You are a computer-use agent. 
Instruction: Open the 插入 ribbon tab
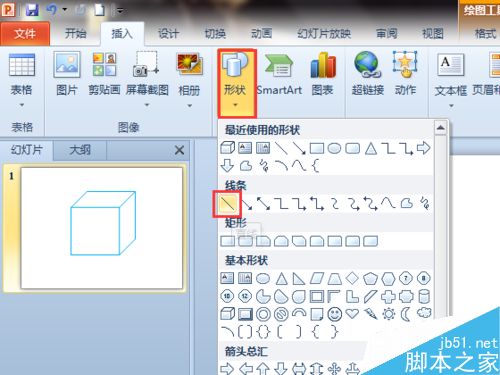point(122,33)
